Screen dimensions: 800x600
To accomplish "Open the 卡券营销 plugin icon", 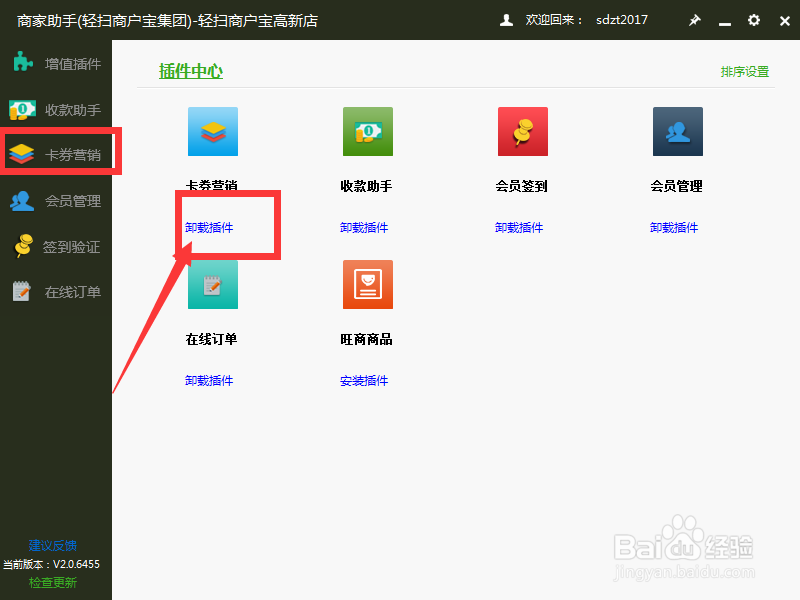I will coord(212,131).
